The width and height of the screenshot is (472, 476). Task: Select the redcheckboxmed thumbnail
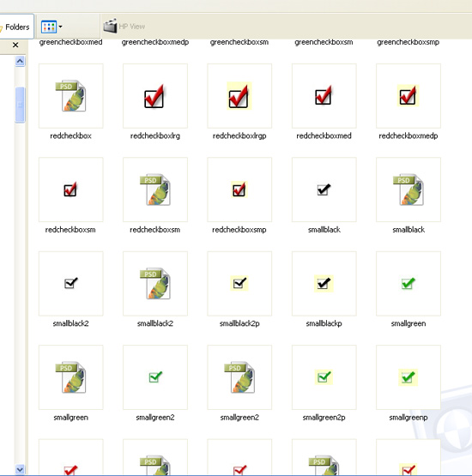[x=324, y=96]
